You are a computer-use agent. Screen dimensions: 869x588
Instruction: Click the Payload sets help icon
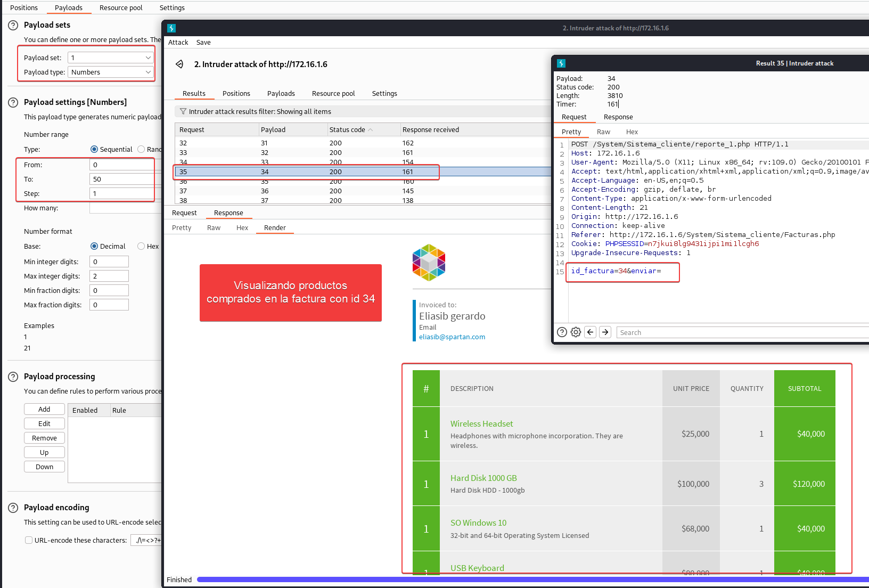pos(13,25)
